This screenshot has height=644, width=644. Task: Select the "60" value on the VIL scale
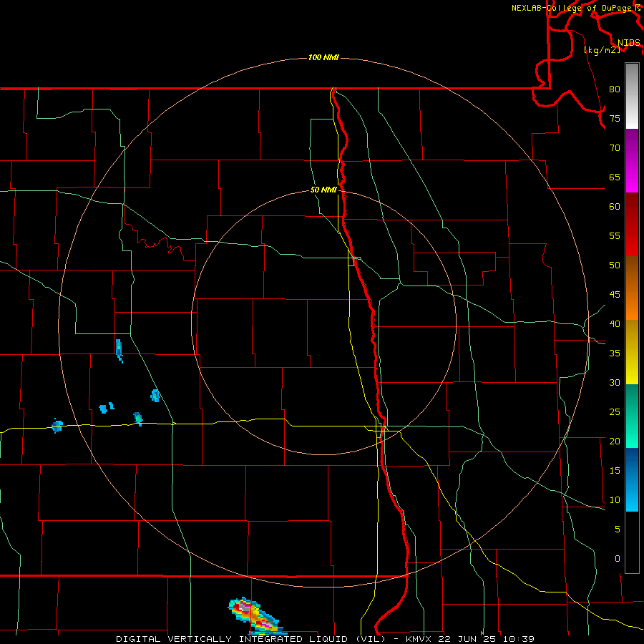[x=615, y=206]
